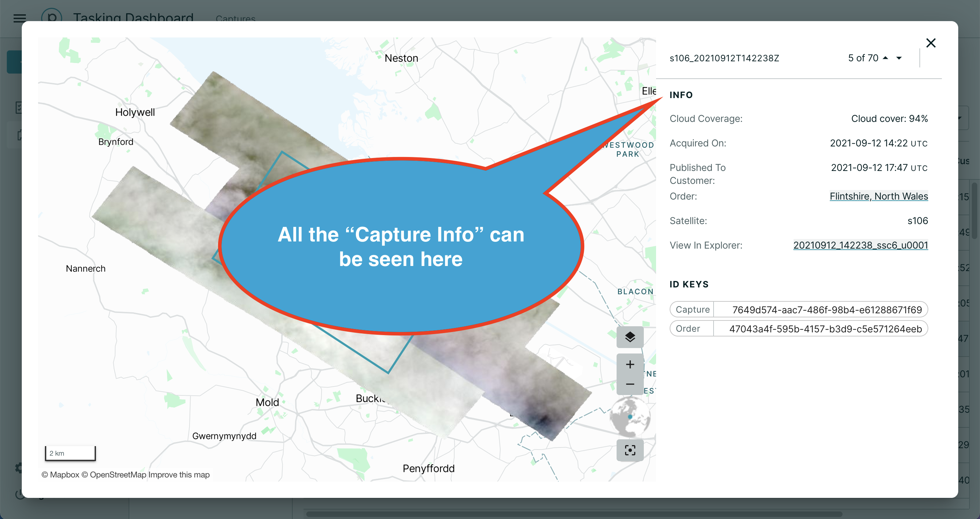Screen dimensions: 980x519
Task: Click the Nannerch label on the map
Action: click(86, 268)
